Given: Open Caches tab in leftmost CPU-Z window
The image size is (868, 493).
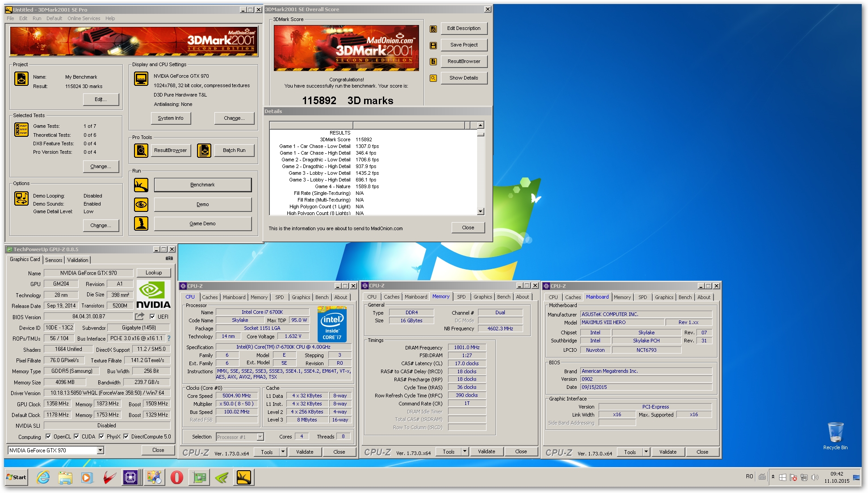Looking at the screenshot, I should point(210,297).
